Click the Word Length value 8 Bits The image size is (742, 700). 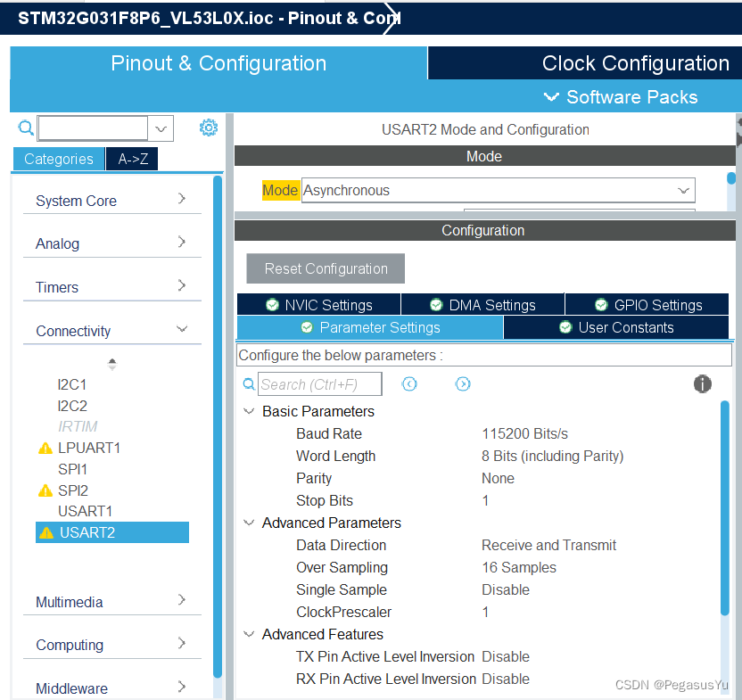[553, 456]
